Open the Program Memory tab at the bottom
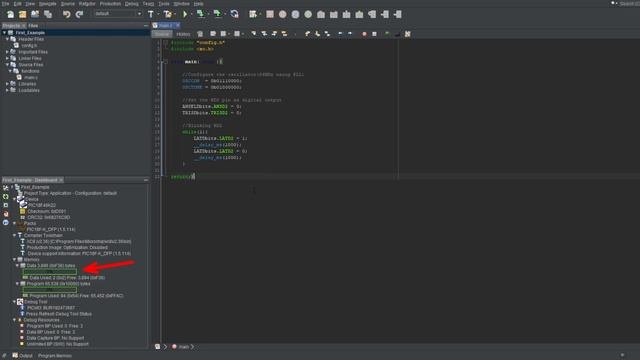 [x=55, y=356]
